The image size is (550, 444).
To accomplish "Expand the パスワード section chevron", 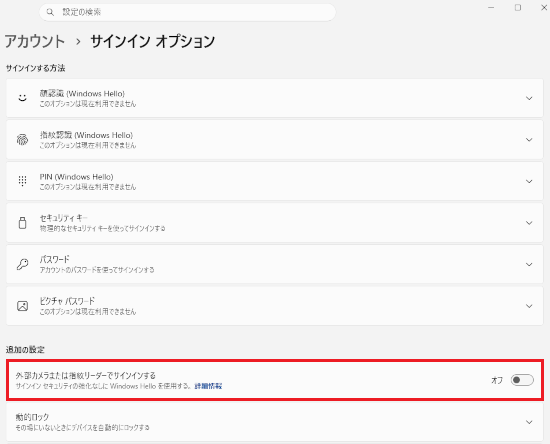I will pyautogui.click(x=529, y=264).
